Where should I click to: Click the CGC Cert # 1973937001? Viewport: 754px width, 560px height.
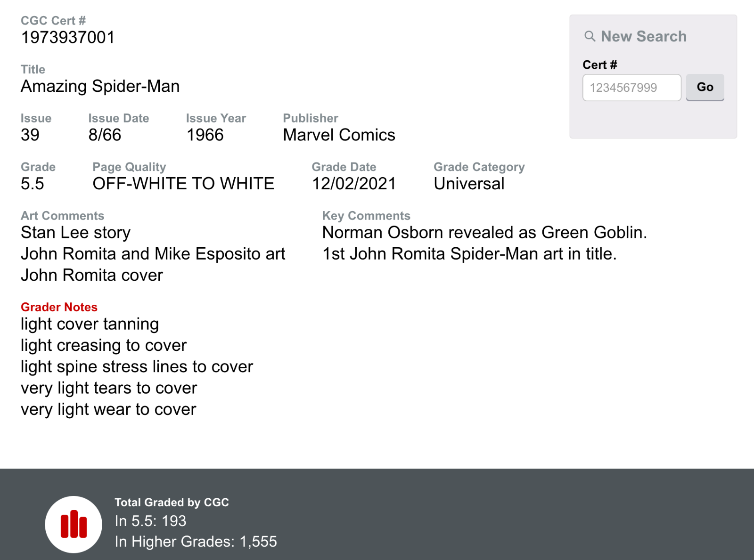[67, 37]
